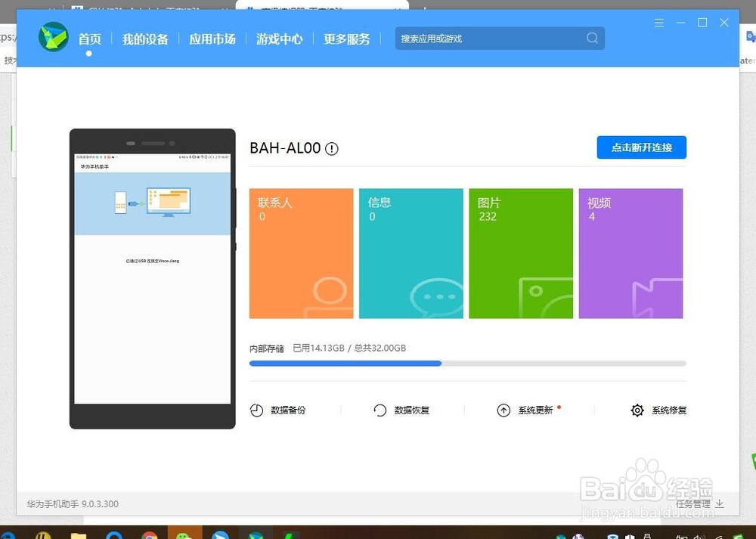Click the 任务管理 download arrow icon
Image resolution: width=756 pixels, height=539 pixels.
click(720, 503)
